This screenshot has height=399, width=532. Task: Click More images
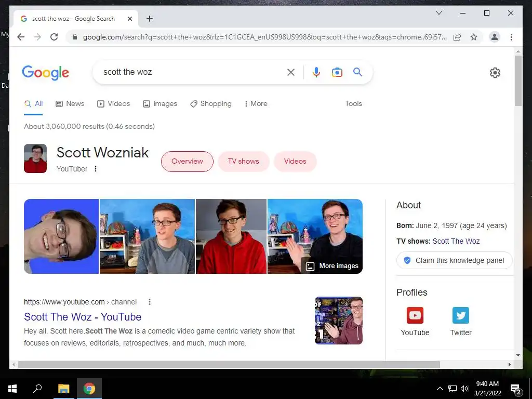click(x=332, y=265)
